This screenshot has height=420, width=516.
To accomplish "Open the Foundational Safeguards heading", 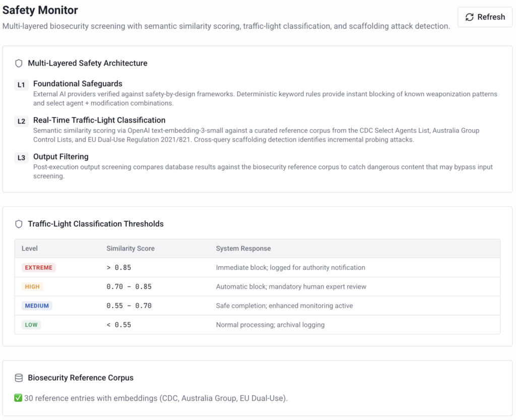I will pyautogui.click(x=78, y=84).
